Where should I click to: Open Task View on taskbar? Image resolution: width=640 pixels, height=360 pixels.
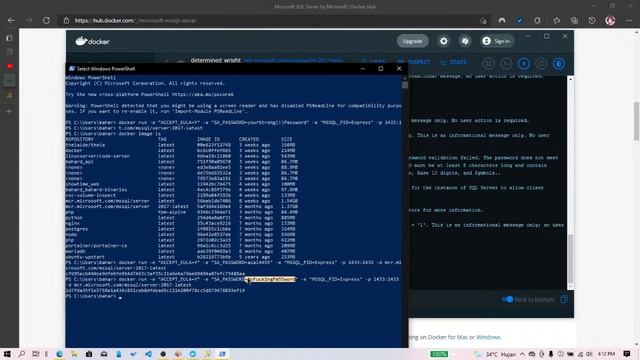coord(36,354)
